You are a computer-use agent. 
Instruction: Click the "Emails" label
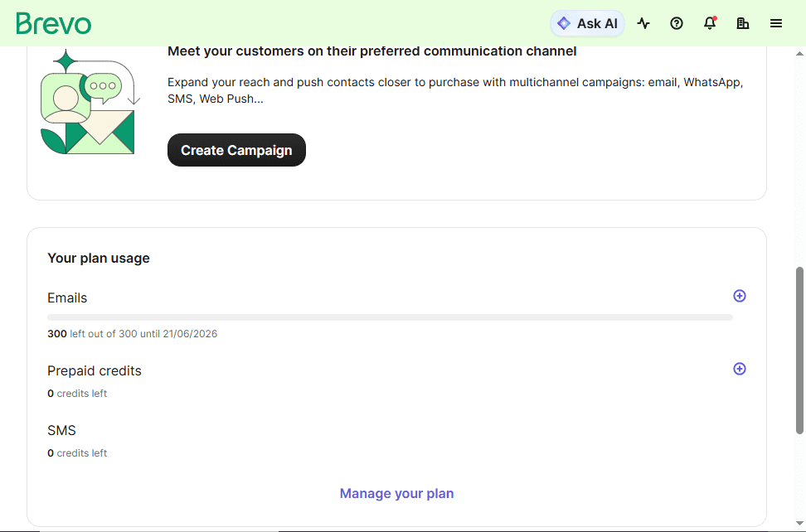tap(67, 297)
